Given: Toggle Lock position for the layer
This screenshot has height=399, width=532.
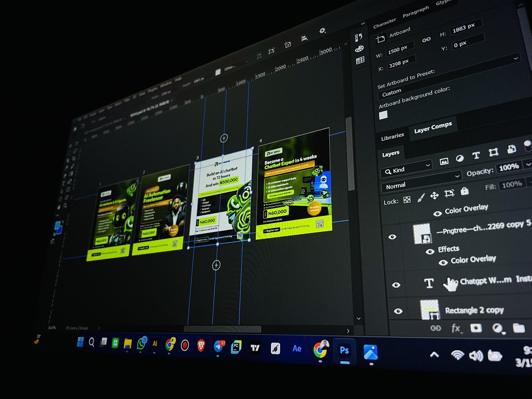Looking at the screenshot, I should [434, 195].
